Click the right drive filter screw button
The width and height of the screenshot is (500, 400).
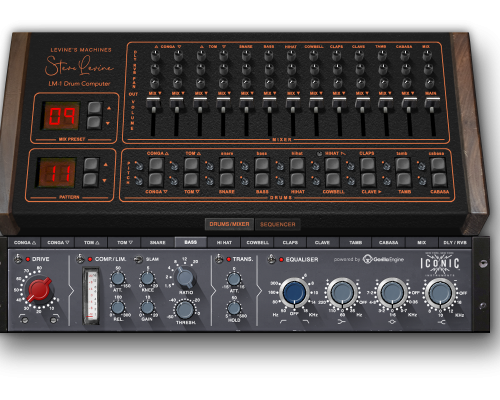coord(53,320)
